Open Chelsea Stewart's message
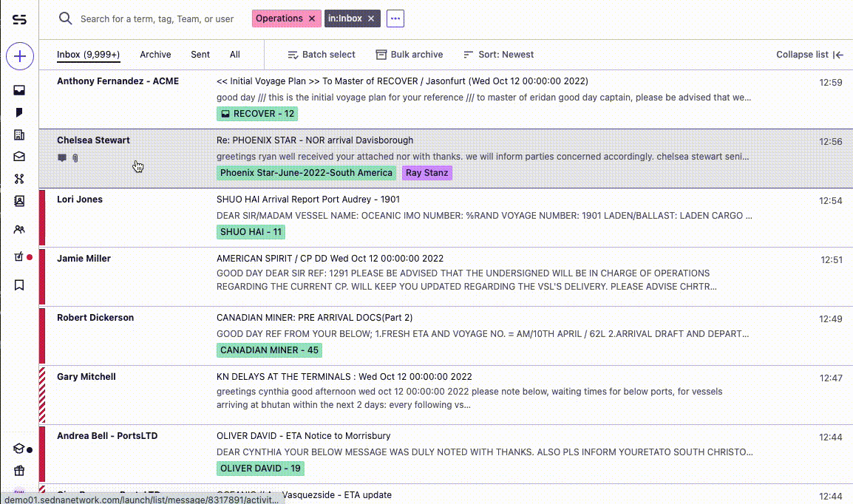Viewport: 853px width, 504px height. pyautogui.click(x=446, y=158)
